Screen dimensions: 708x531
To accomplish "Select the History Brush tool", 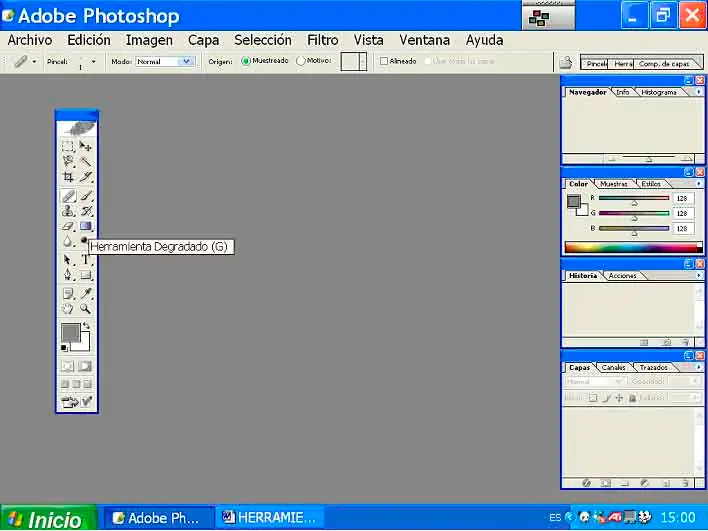I will point(86,211).
